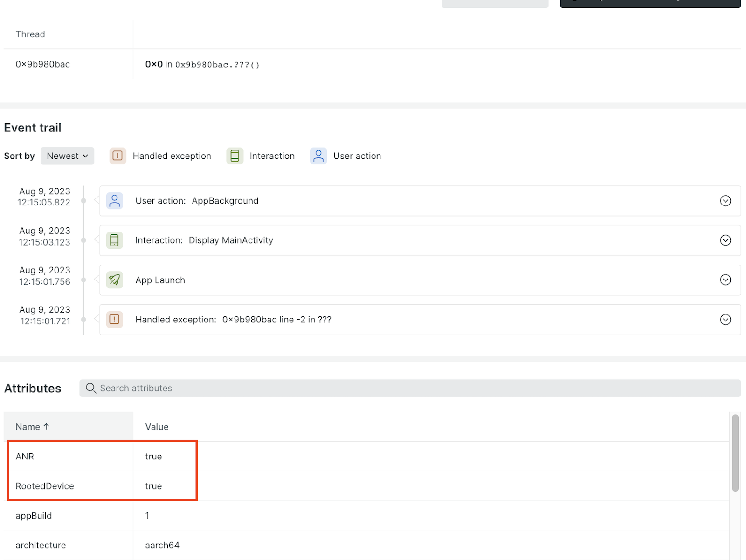Click the Event trail heading
746x560 pixels.
[x=33, y=128]
